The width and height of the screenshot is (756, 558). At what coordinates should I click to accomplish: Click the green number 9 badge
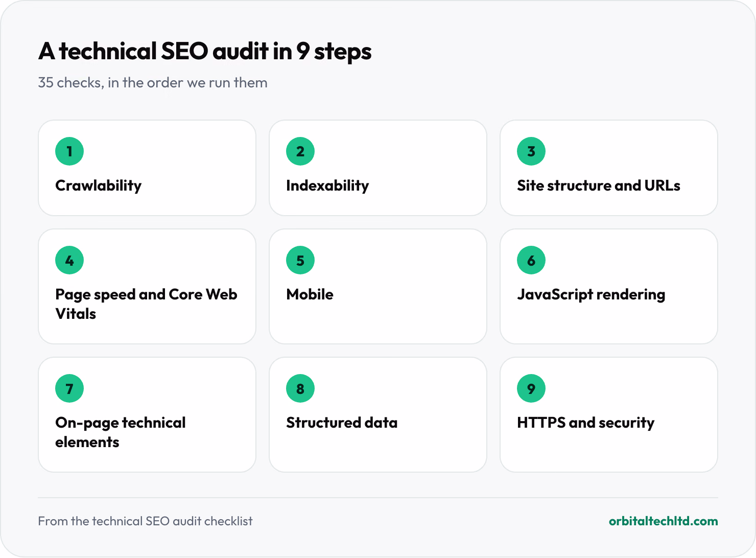coord(531,388)
